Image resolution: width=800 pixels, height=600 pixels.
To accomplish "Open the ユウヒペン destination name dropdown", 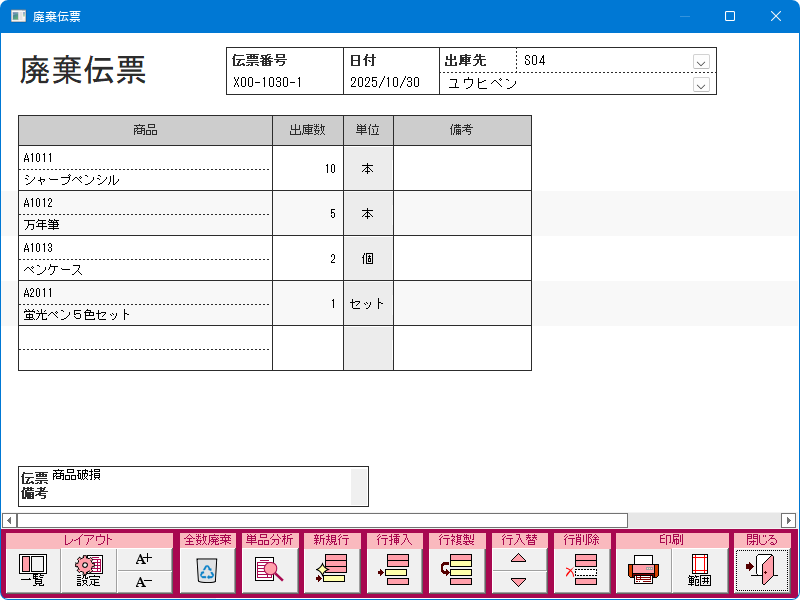I will [x=701, y=85].
